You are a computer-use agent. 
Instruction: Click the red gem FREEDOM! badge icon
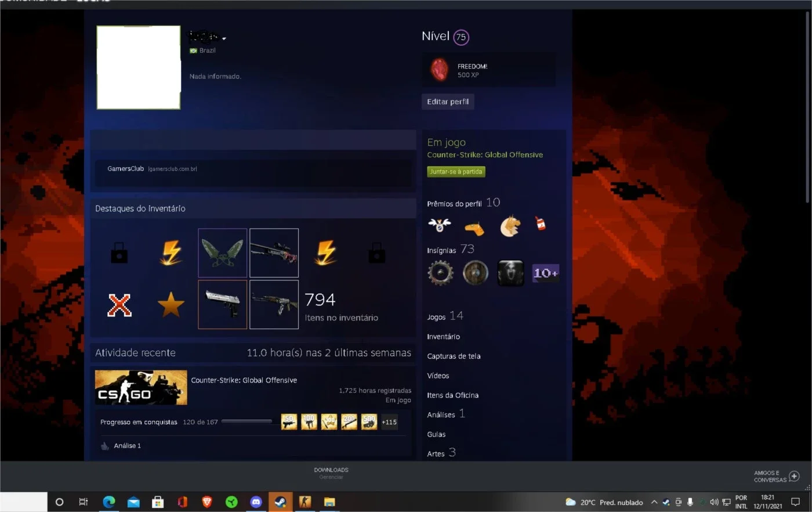pyautogui.click(x=440, y=70)
